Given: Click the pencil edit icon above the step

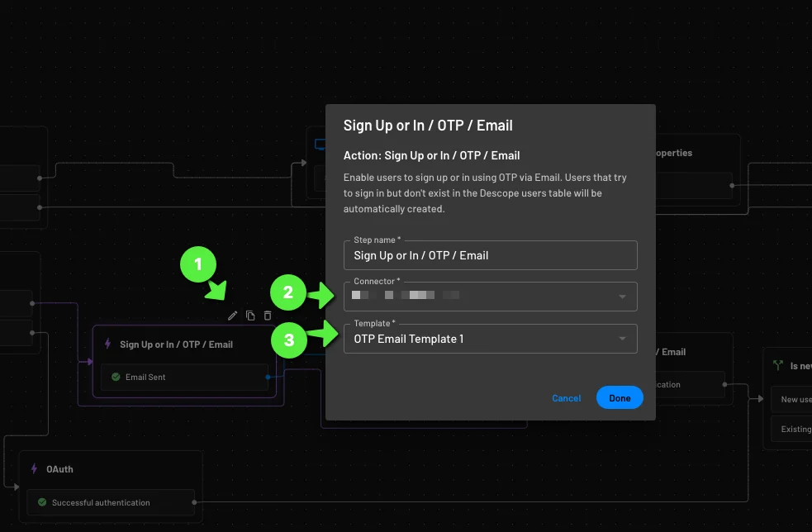Looking at the screenshot, I should coord(232,316).
